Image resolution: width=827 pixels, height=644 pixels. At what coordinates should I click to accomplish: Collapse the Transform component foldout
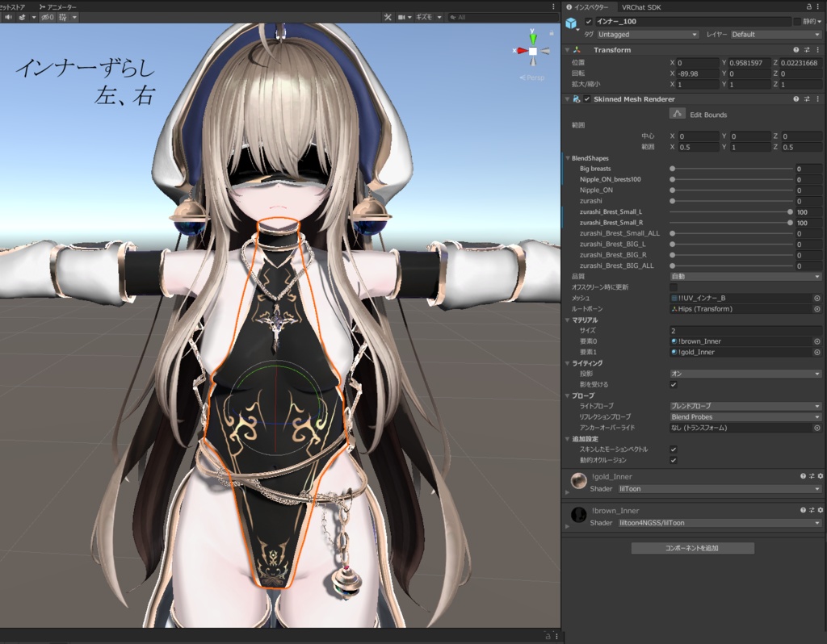coord(568,49)
